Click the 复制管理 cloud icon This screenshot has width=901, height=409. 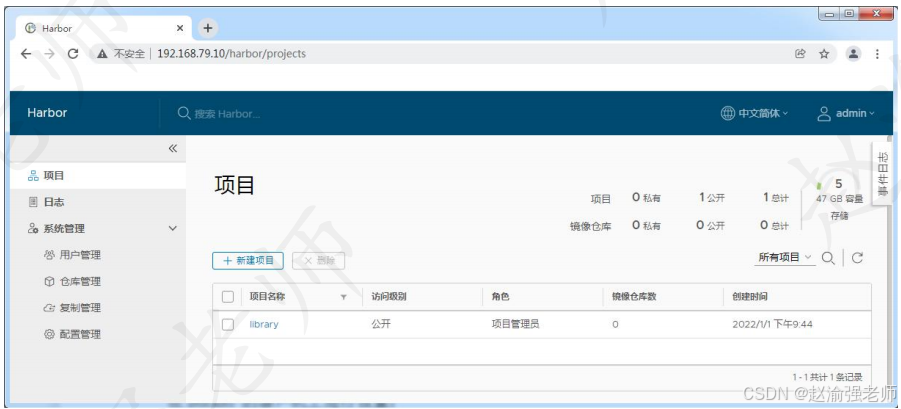pyautogui.click(x=49, y=308)
